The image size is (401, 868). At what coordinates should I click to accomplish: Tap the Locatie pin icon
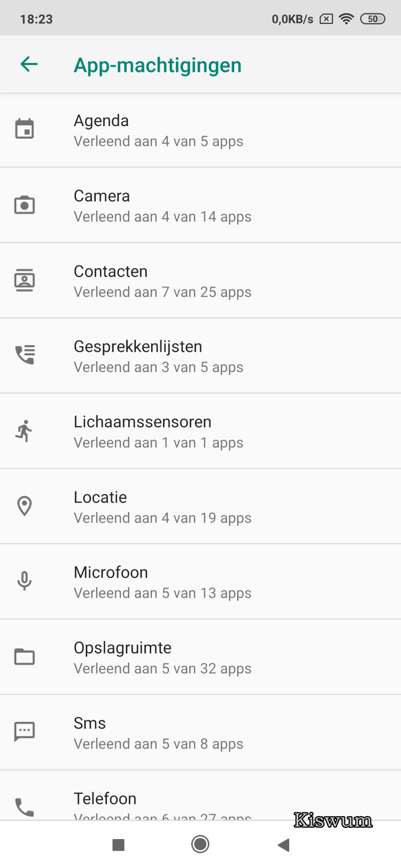[24, 506]
